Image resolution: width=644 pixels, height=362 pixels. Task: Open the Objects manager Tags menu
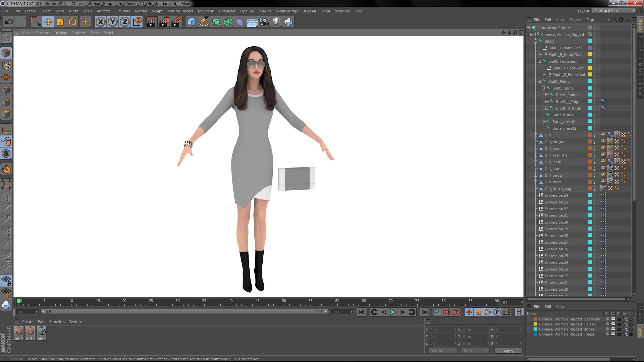(591, 20)
